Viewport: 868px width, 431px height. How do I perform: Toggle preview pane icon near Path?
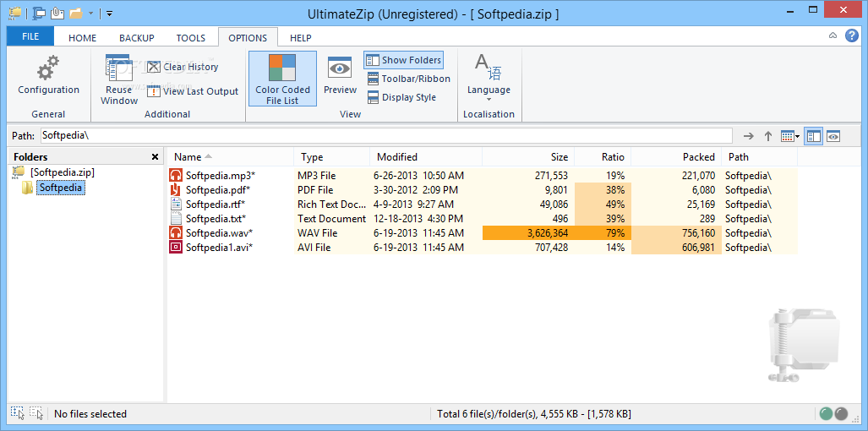tap(833, 136)
